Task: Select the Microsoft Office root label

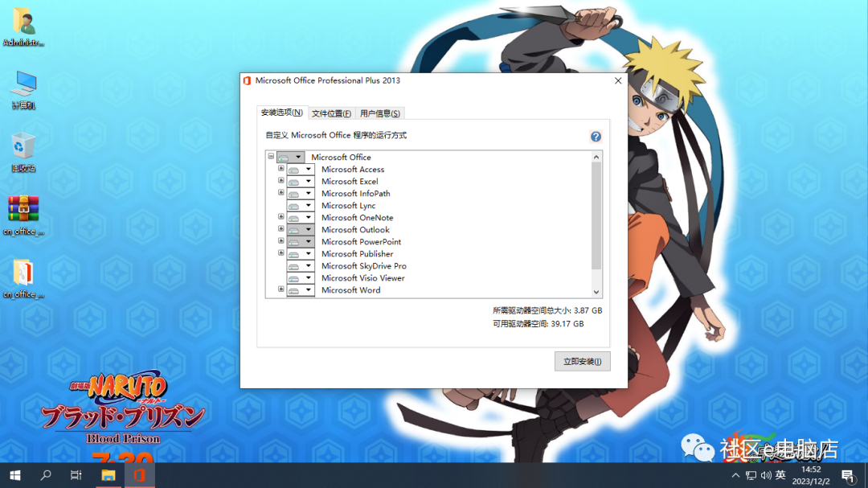Action: (x=341, y=158)
